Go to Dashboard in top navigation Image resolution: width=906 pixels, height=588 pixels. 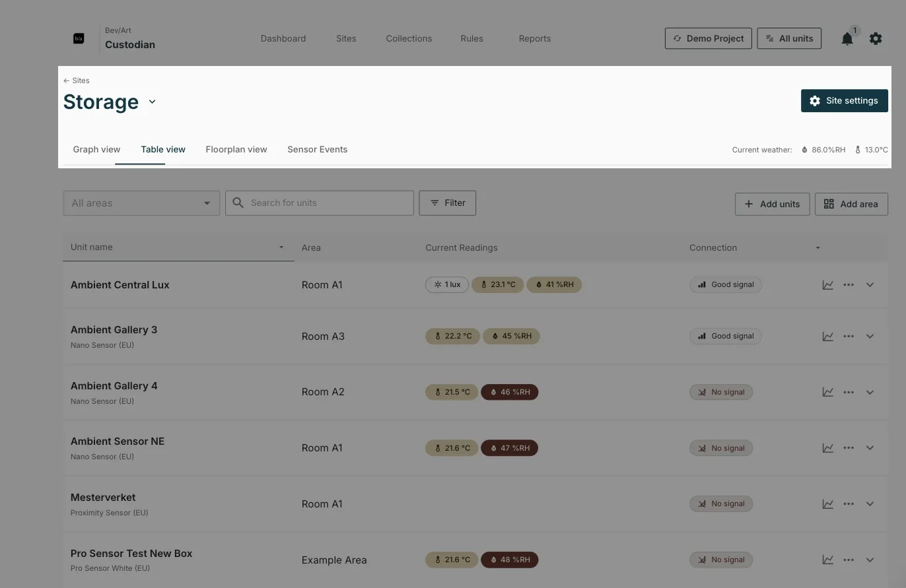283,39
